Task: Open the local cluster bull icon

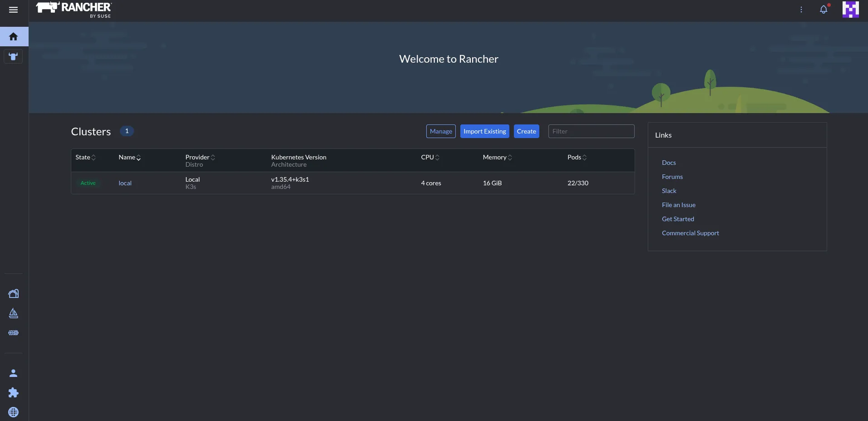Action: [13, 56]
